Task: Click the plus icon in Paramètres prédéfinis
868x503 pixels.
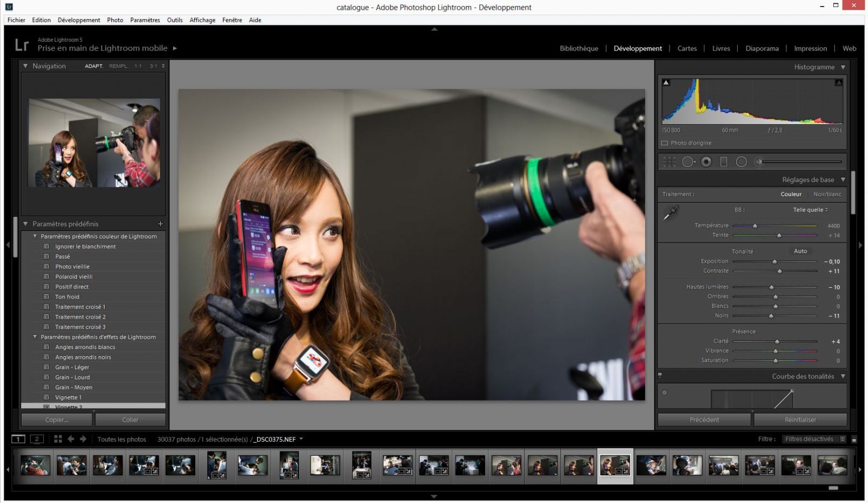Action: (160, 224)
